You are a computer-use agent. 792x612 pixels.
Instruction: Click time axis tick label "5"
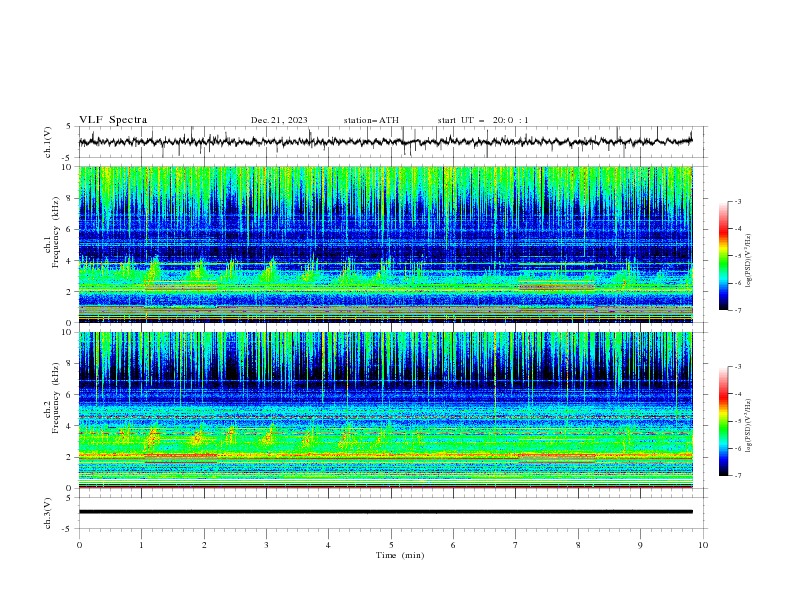391,545
